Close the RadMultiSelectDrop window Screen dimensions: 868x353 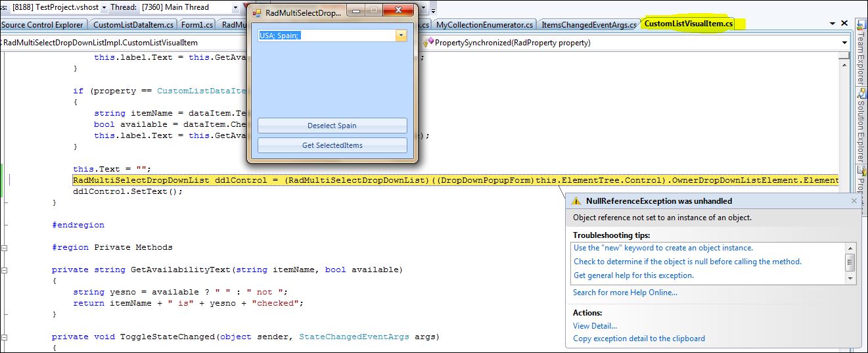coord(398,11)
